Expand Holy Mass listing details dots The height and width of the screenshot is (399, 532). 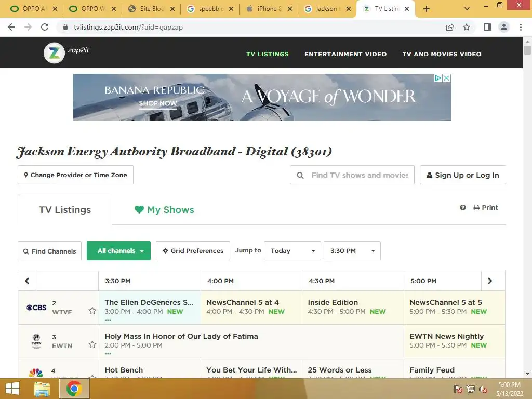108,354
